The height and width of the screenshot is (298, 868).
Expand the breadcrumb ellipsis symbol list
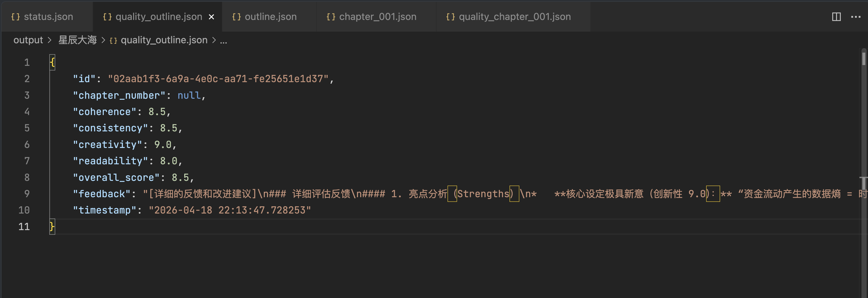[x=223, y=40]
